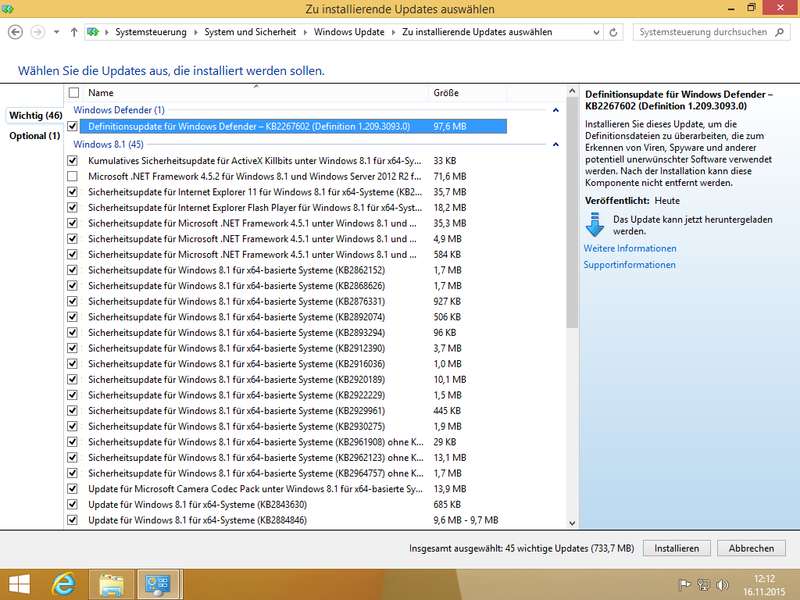800x600 pixels.
Task: Toggle the select-all checkbox beside Name
Action: point(74,93)
